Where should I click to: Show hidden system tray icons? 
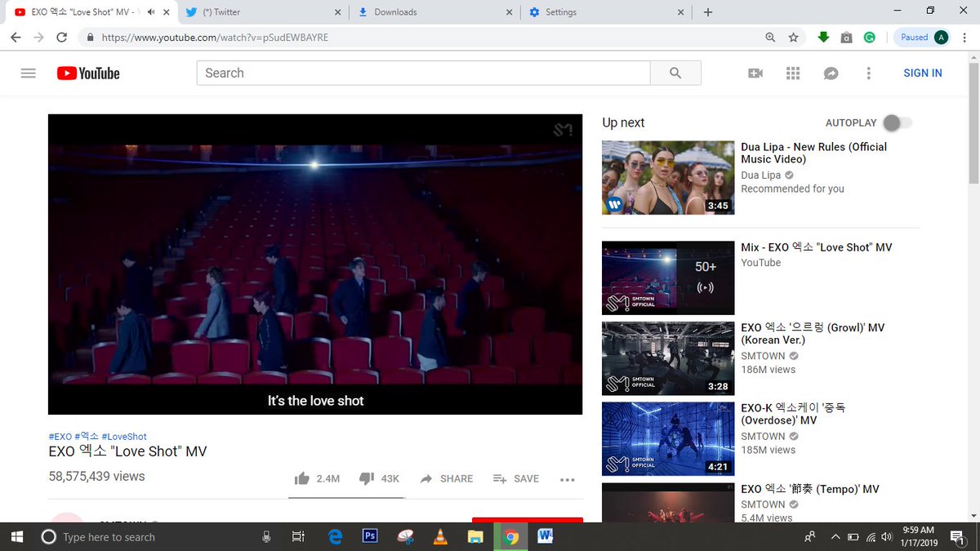click(x=835, y=536)
